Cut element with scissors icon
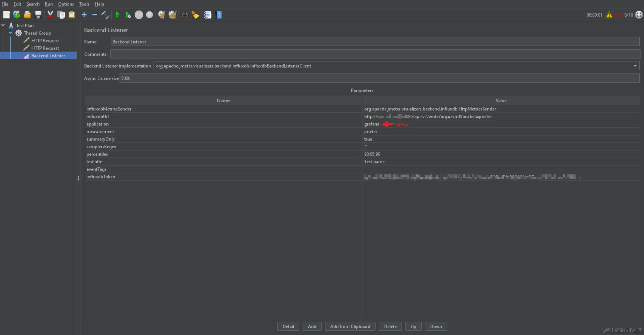 [50, 15]
